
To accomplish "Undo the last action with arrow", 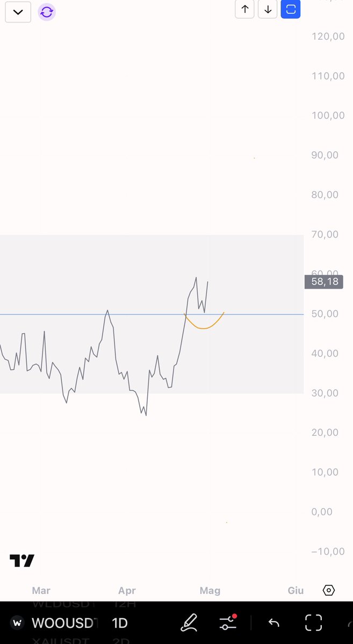I will pos(274,623).
